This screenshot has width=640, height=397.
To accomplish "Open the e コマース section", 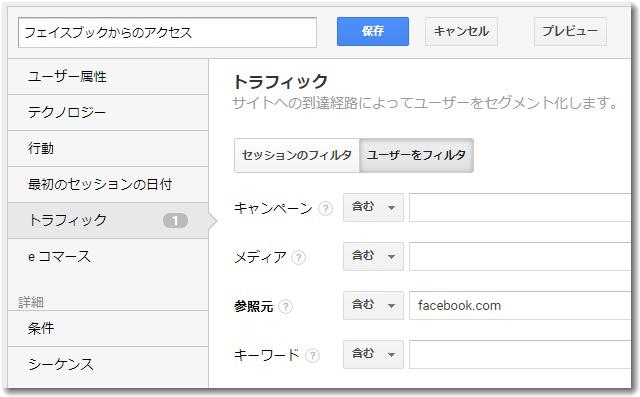I will coord(108,256).
